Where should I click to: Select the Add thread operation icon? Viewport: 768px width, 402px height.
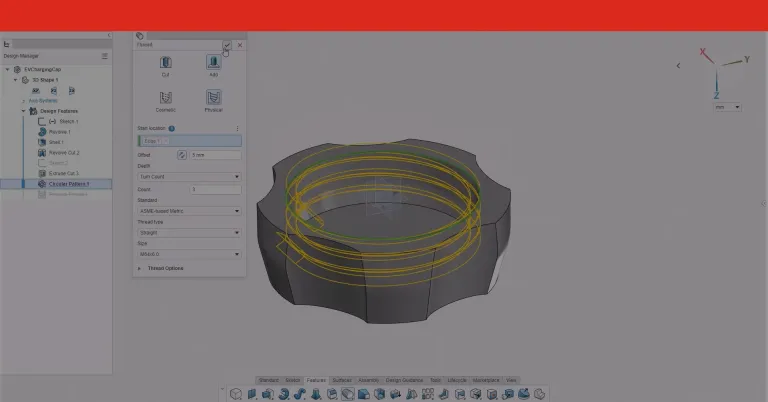pos(214,62)
